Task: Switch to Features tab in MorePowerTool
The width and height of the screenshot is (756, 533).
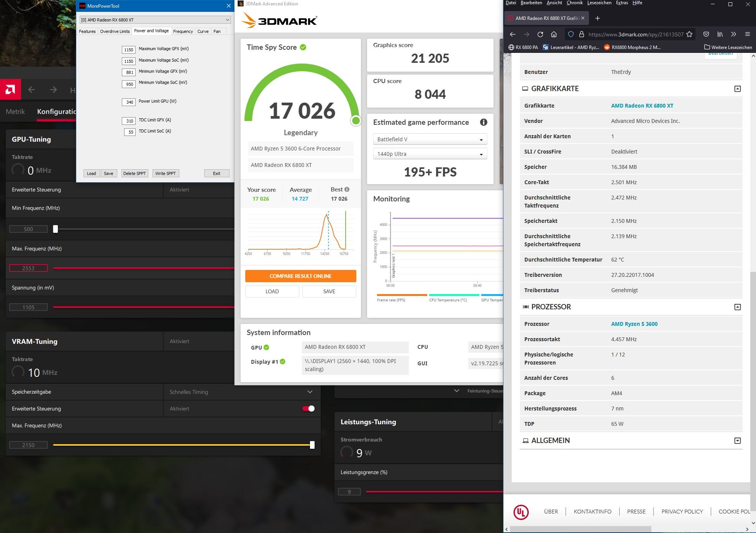Action: point(87,31)
